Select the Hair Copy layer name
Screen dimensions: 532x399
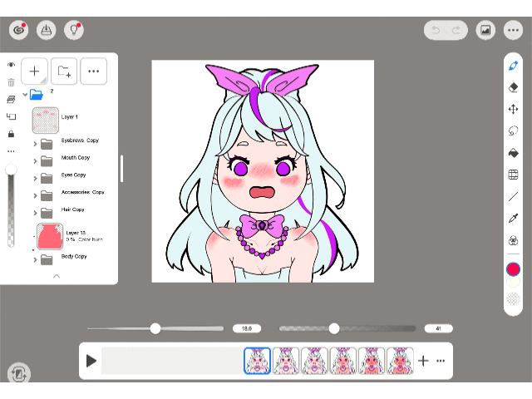pyautogui.click(x=72, y=209)
